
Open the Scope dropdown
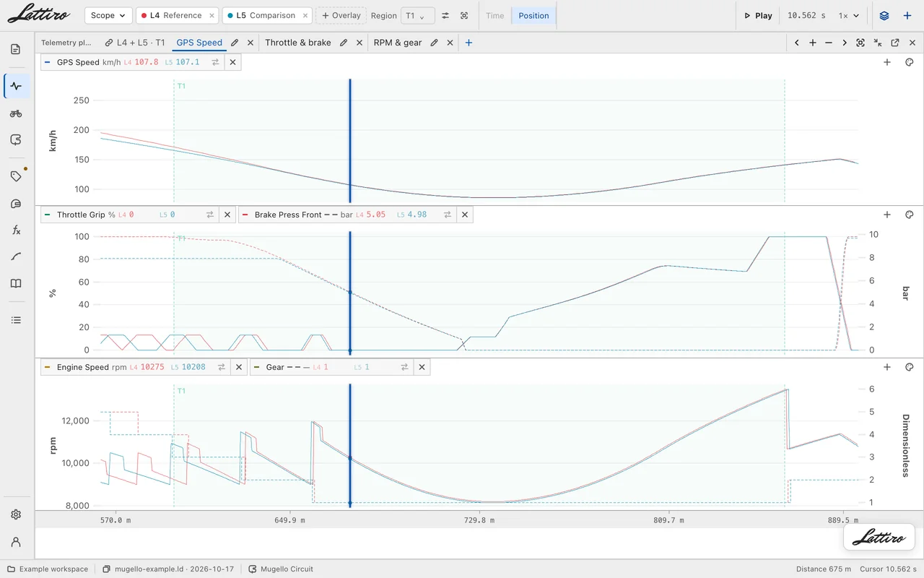tap(108, 15)
